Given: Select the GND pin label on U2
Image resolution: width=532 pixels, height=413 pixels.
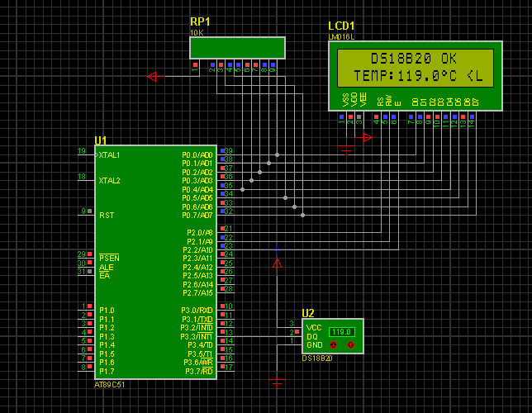Looking at the screenshot, I should coord(315,345).
